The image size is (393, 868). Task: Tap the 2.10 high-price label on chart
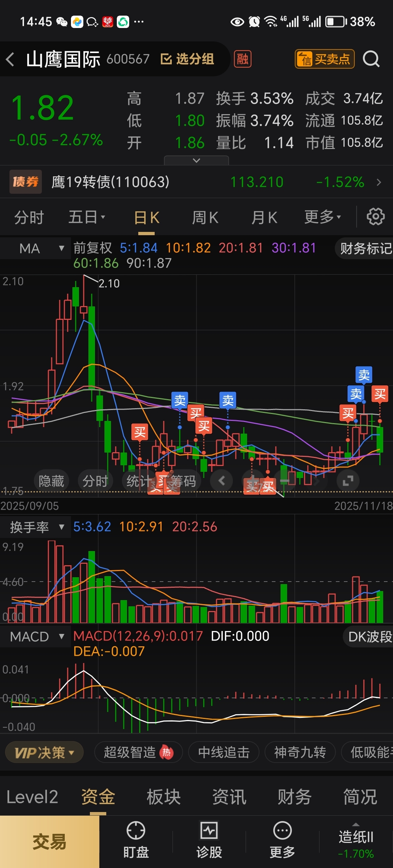[x=109, y=284]
